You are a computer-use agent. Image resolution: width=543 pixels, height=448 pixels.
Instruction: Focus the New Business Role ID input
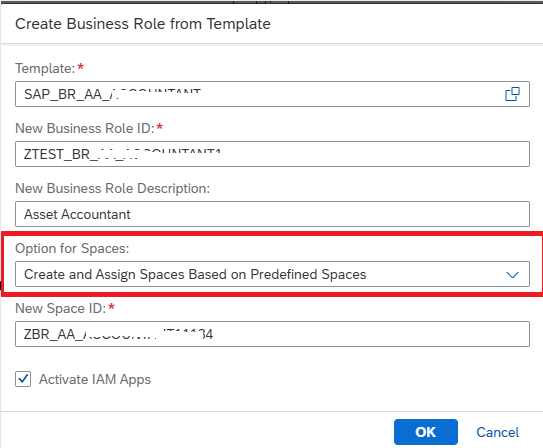point(272,154)
